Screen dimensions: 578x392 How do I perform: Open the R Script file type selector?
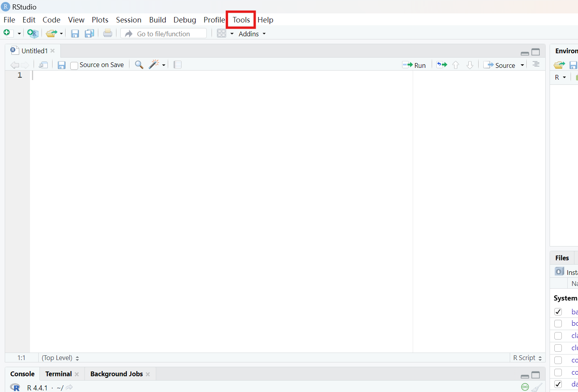(527, 358)
